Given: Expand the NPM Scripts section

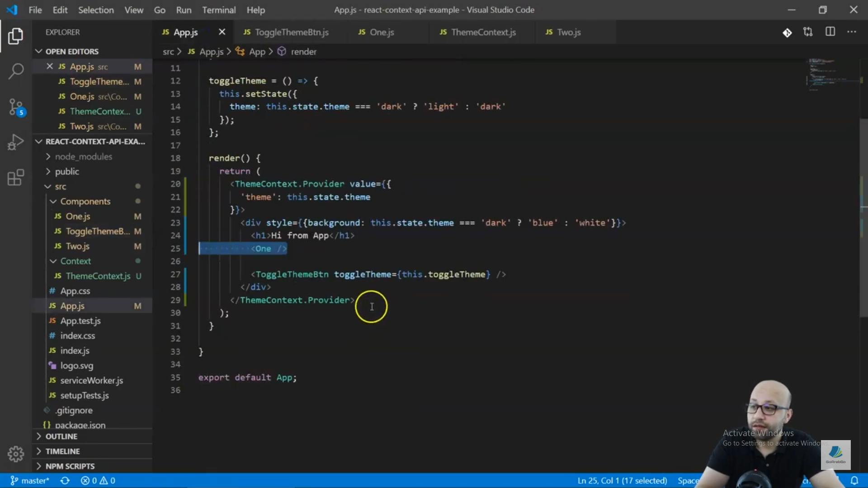Looking at the screenshot, I should (x=92, y=466).
